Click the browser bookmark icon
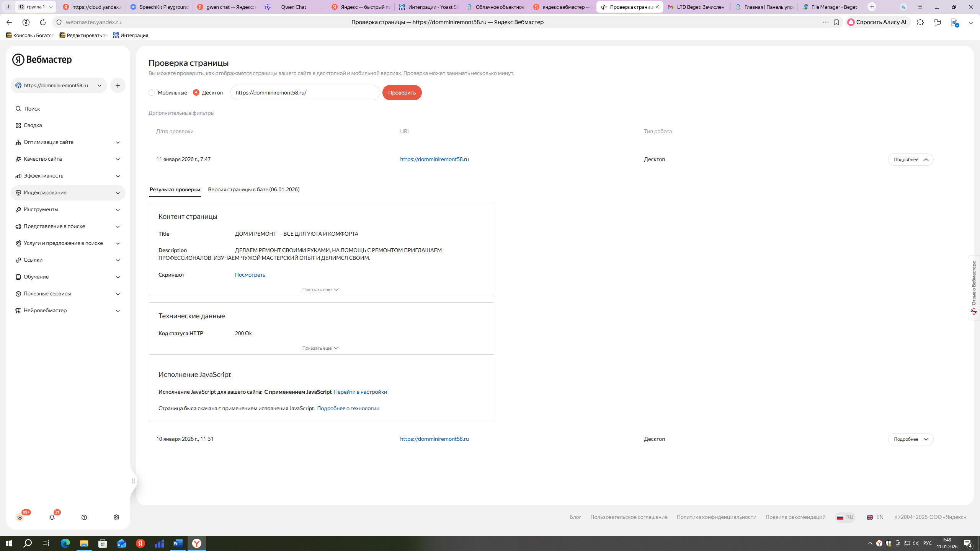 [836, 22]
